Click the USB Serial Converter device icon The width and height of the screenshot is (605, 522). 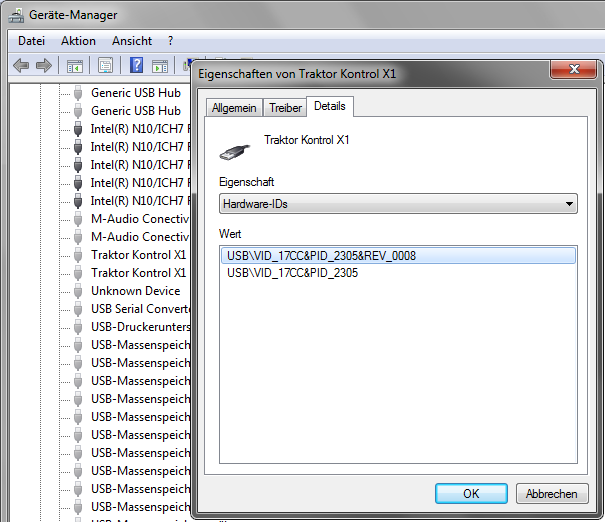78,309
